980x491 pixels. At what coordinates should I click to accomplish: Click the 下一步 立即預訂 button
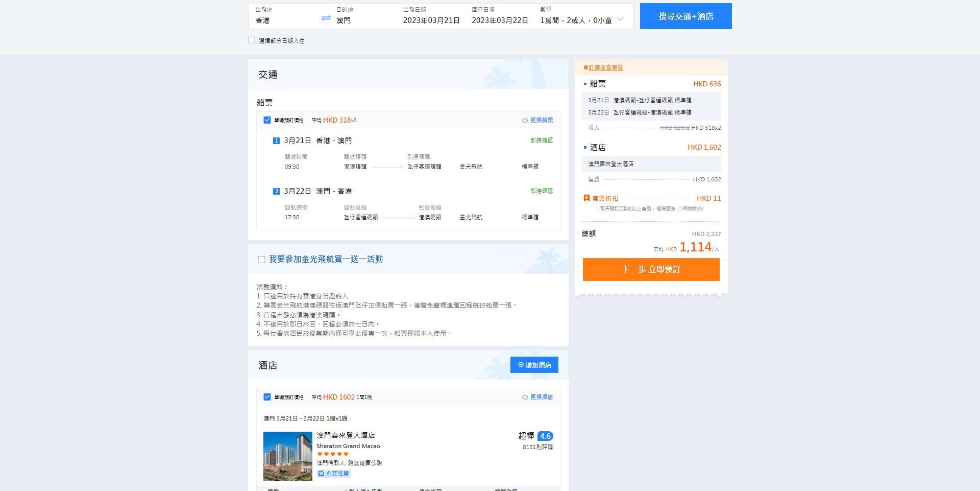651,269
